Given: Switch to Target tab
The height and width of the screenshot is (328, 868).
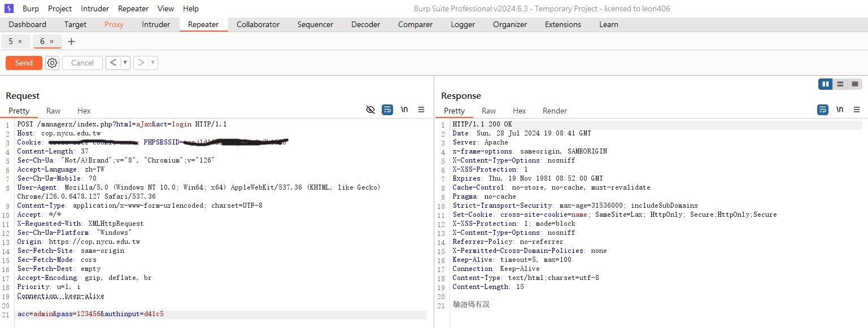Looking at the screenshot, I should click(75, 24).
